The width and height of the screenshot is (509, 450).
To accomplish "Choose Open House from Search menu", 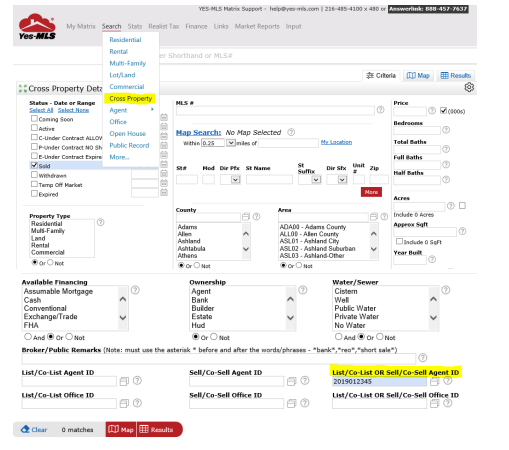I will (128, 134).
